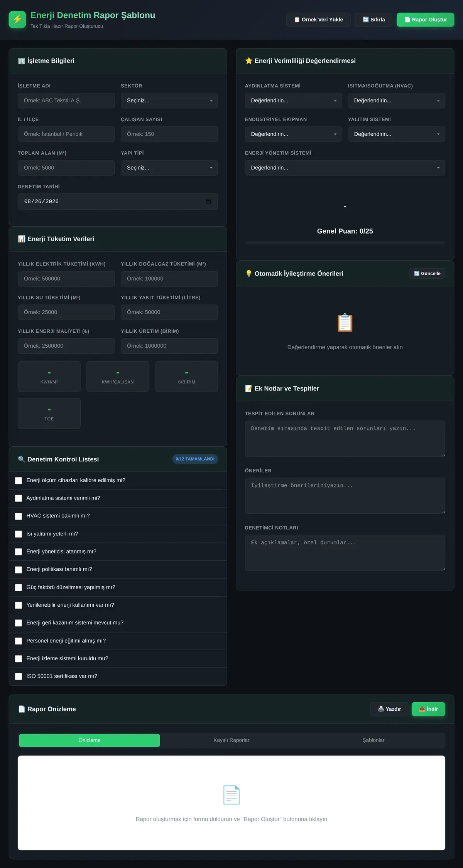This screenshot has height=868, width=463.
Task: Click the İşletme Adı input field
Action: click(66, 101)
